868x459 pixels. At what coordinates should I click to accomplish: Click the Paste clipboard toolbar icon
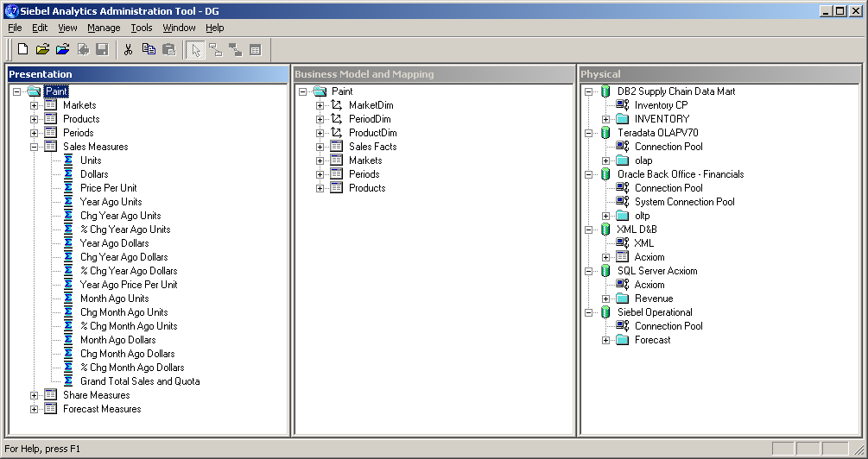168,50
